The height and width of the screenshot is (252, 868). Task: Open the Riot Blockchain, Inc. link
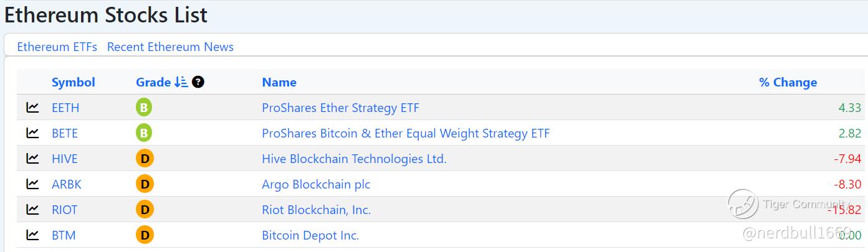pyautogui.click(x=317, y=210)
